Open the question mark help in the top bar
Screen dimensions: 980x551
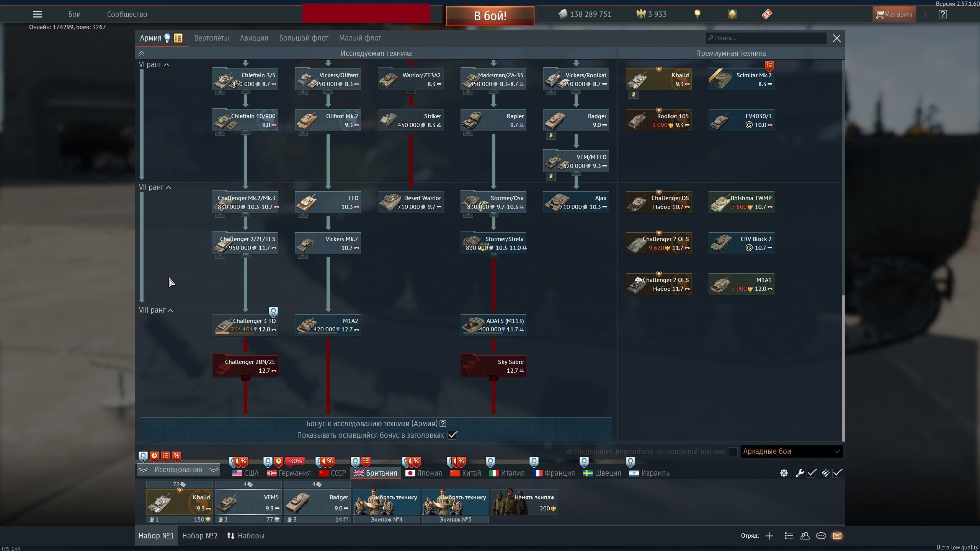point(943,15)
